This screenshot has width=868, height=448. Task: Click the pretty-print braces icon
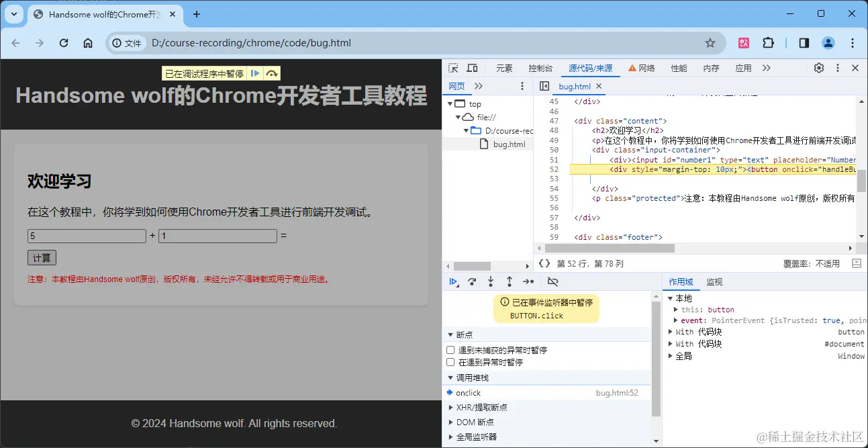[544, 264]
